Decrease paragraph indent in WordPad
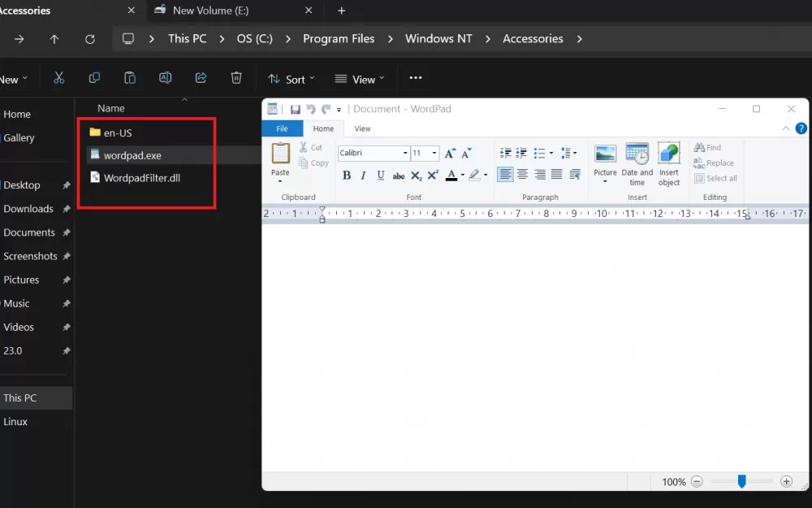The height and width of the screenshot is (508, 812). point(505,153)
